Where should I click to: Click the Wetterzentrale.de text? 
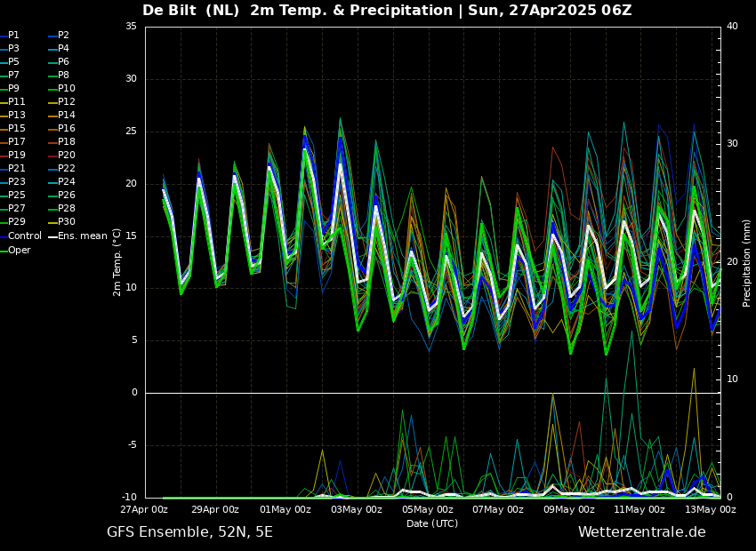641,532
